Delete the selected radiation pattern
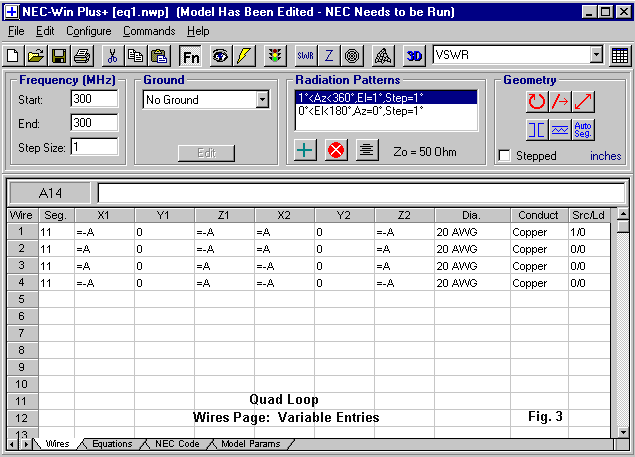This screenshot has width=635, height=457. tap(336, 150)
